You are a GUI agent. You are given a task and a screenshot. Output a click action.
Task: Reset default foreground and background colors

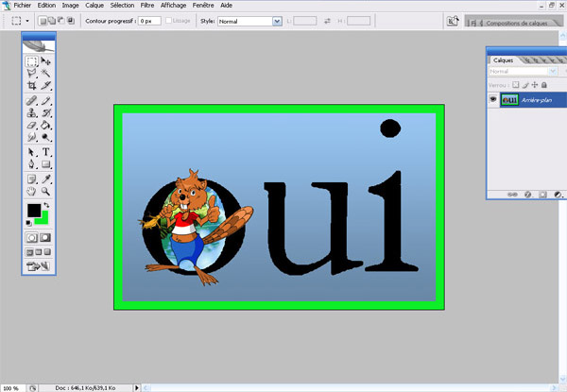[x=28, y=223]
